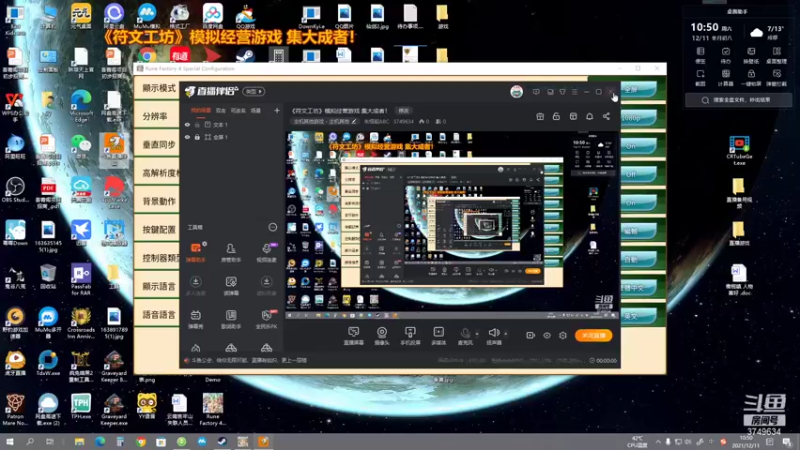The height and width of the screenshot is (450, 800).
Task: Click 换壁纸 wallpaper icon in desktop assistant
Action: coord(751,55)
